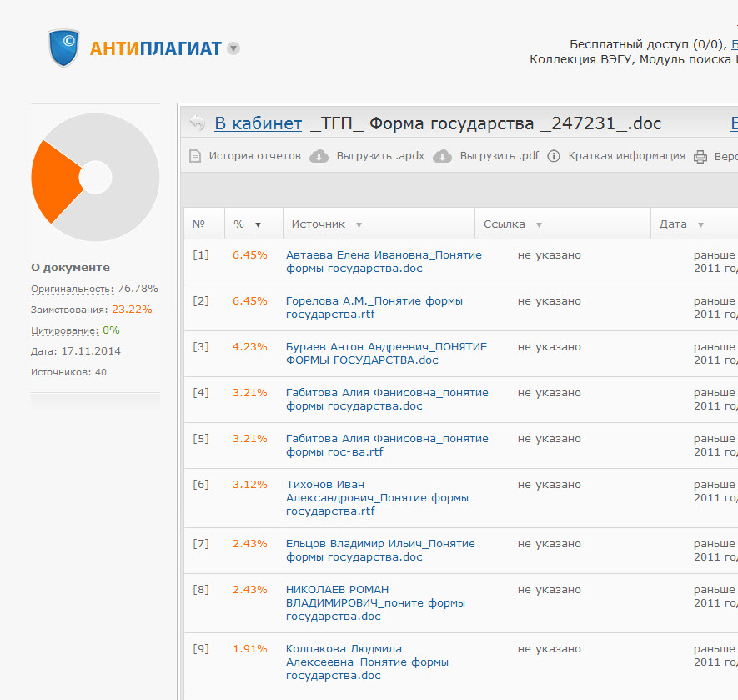Open source НИКОЛАЕВ РОМАН ВЛАДИМИРОВИЧ_поните формы государства.doc
The width and height of the screenshot is (738, 700).
pyautogui.click(x=375, y=602)
